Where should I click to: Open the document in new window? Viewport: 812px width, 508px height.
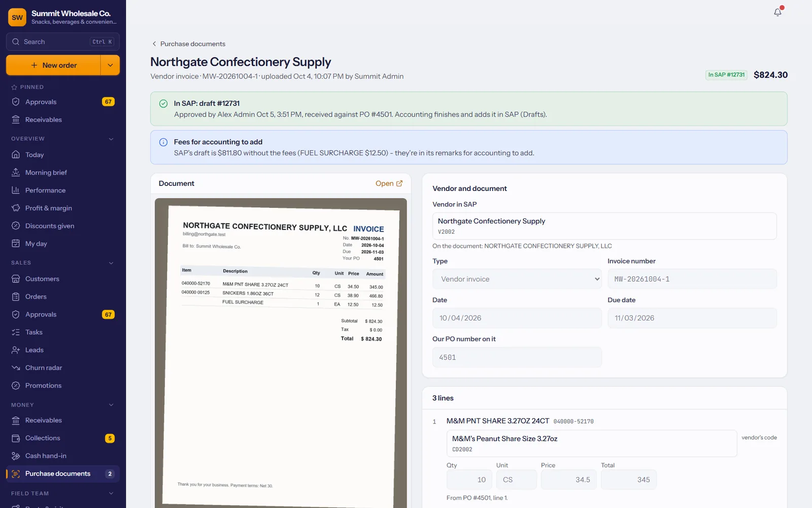(389, 183)
